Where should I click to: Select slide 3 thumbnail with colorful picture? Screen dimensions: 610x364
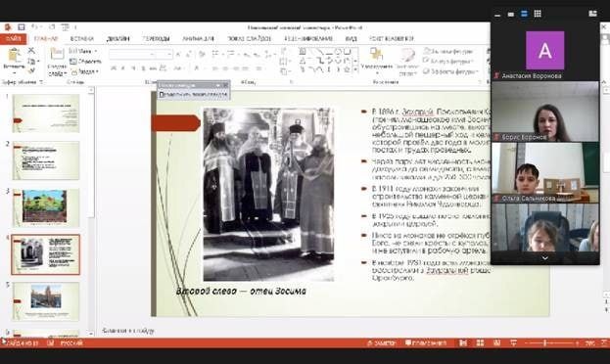click(x=45, y=207)
